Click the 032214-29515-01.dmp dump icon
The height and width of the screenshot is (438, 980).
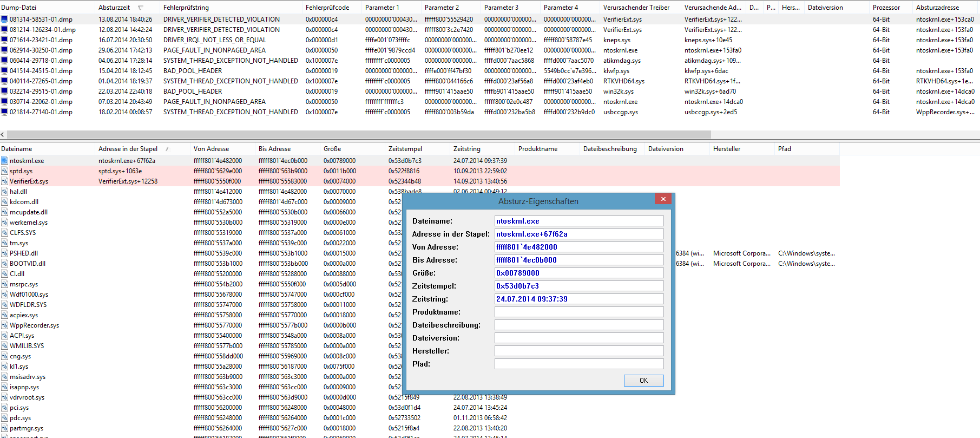coord(4,91)
